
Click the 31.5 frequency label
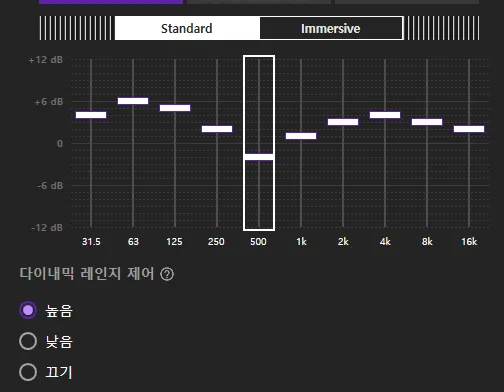[91, 242]
